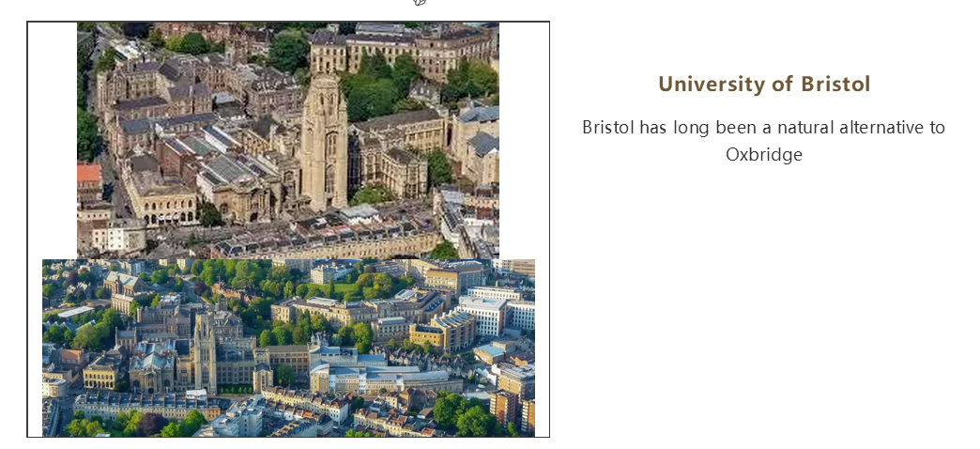
Task: Click the partial icon above the image frame
Action: coord(420,3)
